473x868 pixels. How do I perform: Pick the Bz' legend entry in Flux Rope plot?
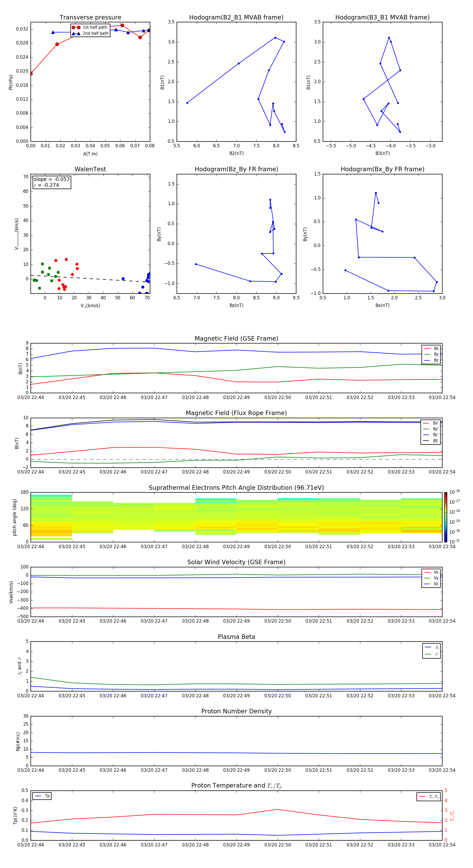click(431, 435)
